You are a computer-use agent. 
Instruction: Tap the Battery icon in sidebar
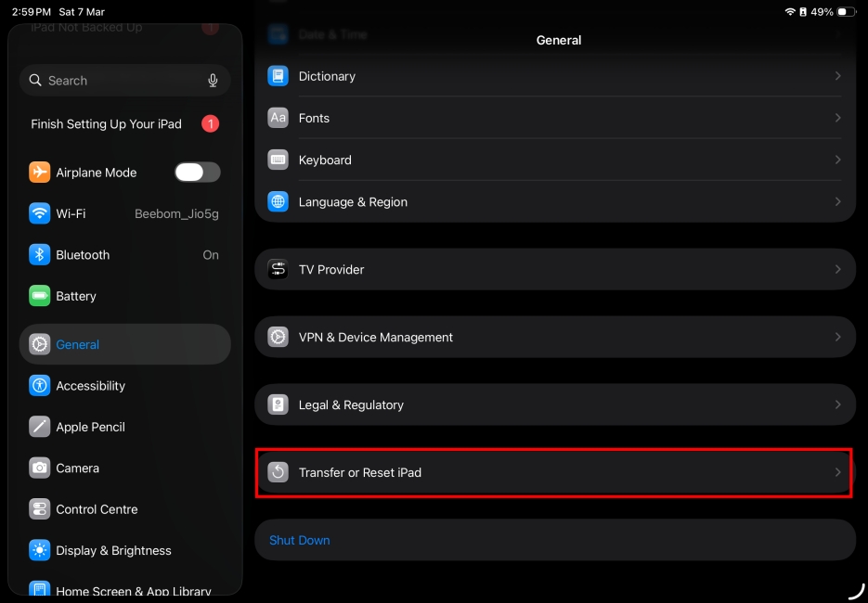coord(39,296)
